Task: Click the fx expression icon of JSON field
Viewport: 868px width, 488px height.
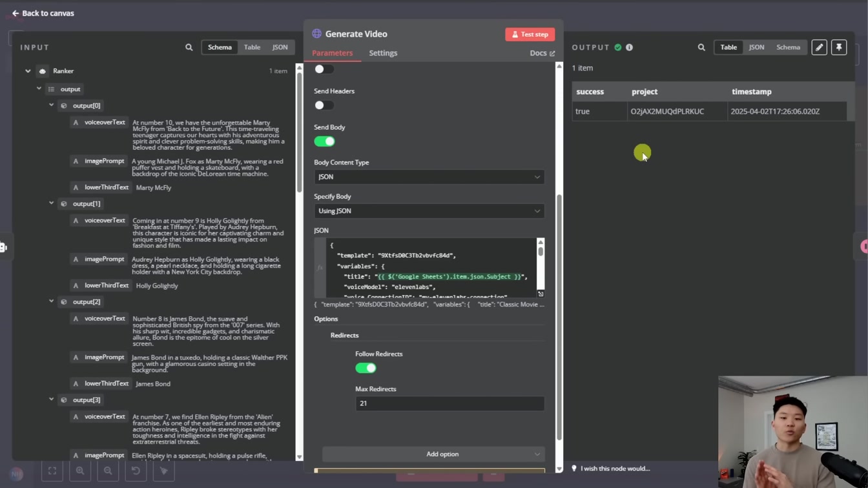Action: pyautogui.click(x=320, y=267)
